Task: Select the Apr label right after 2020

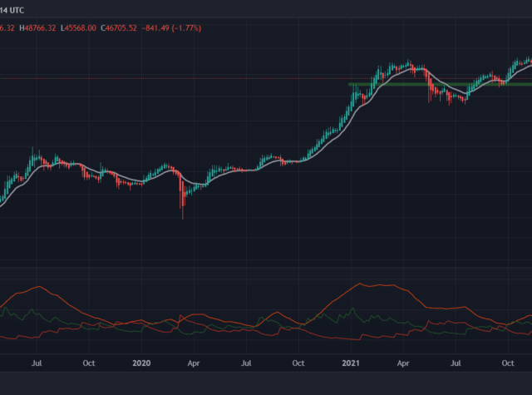Action: 193,363
